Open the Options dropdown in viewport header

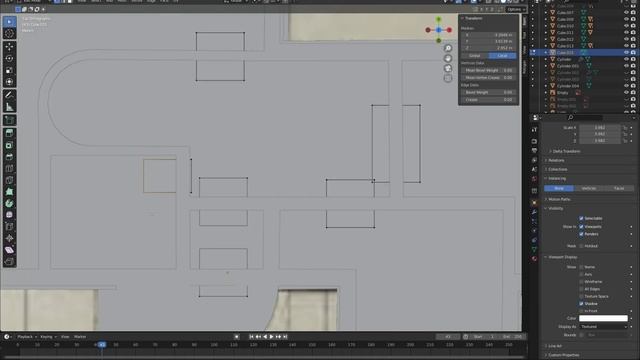coord(516,9)
